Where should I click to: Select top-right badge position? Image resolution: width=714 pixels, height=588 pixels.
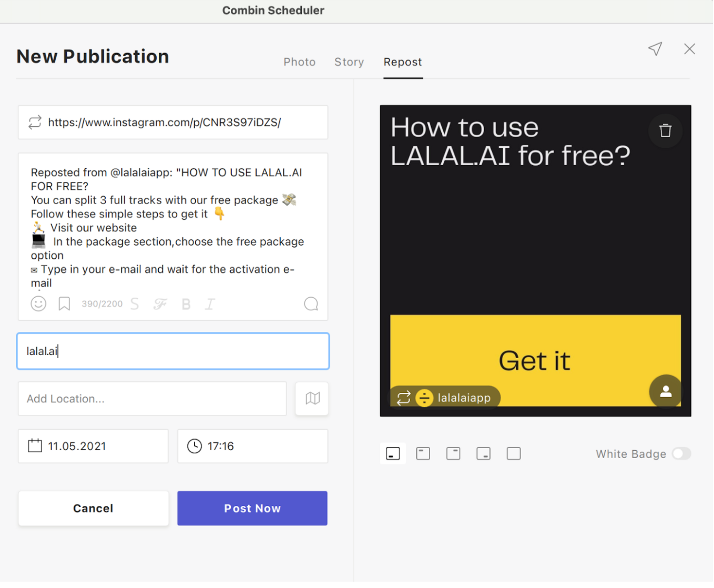[x=453, y=454]
